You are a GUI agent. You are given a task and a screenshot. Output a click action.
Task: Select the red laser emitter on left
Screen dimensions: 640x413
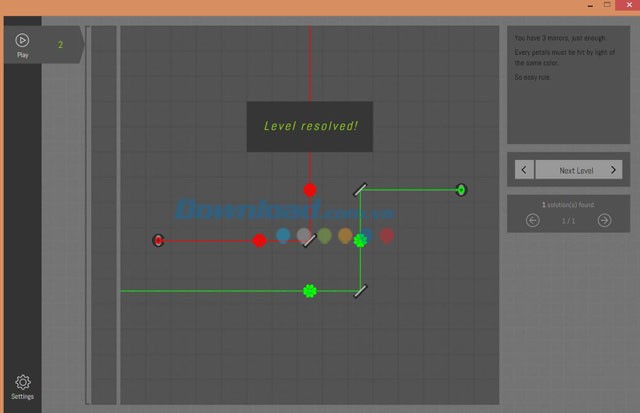(158, 240)
